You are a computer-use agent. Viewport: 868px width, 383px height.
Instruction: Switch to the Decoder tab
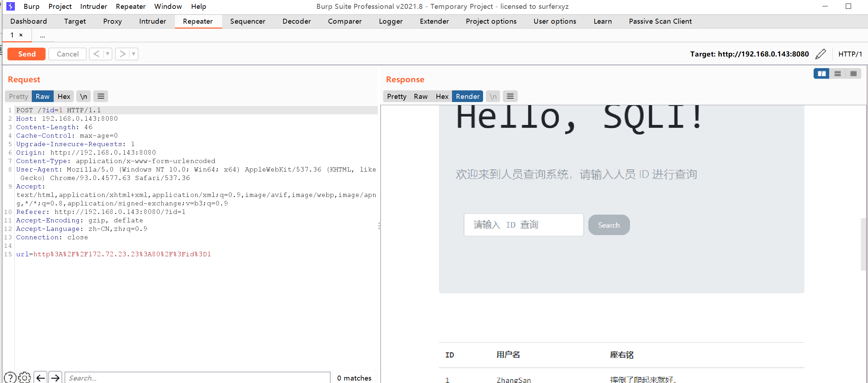296,21
